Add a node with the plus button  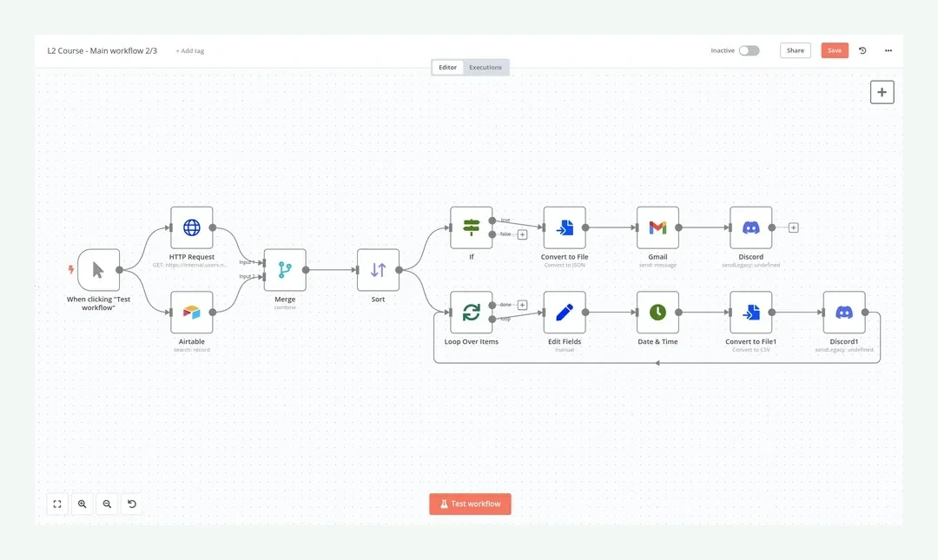click(x=882, y=92)
